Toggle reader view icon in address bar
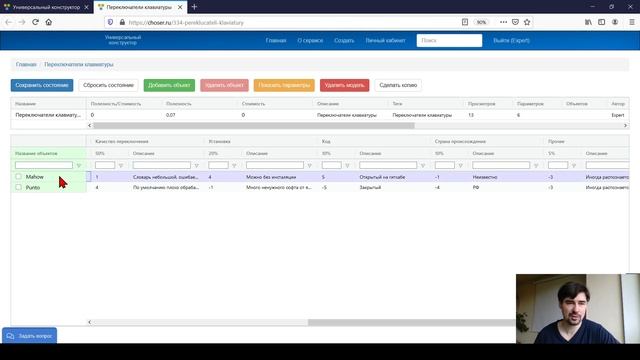 point(464,22)
